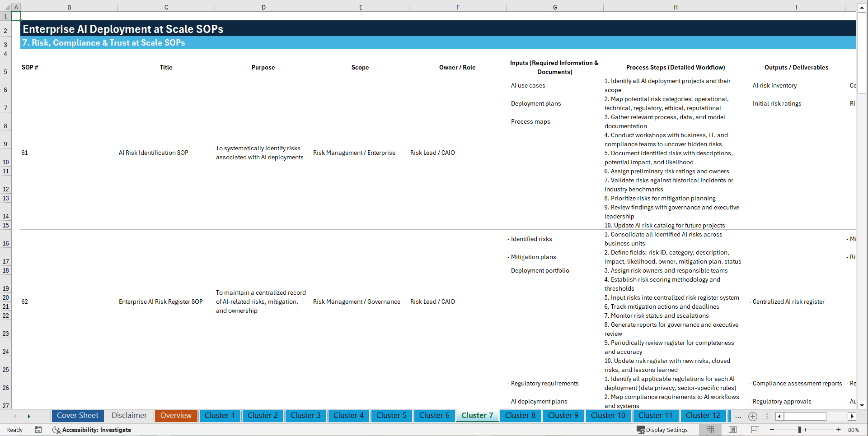Open the Disclaimer sheet tab
The width and height of the screenshot is (868, 436).
pyautogui.click(x=129, y=416)
